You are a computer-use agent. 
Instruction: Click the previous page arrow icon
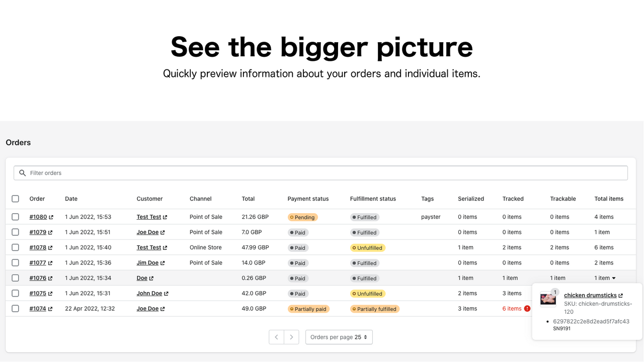276,337
